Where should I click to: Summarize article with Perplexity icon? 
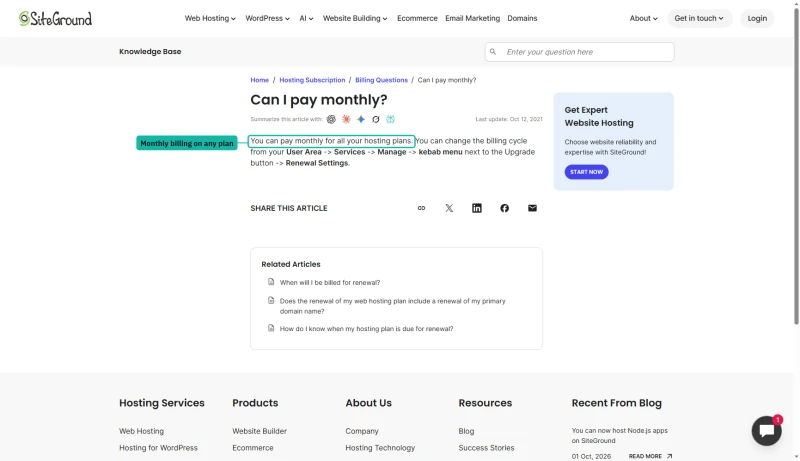pyautogui.click(x=390, y=119)
